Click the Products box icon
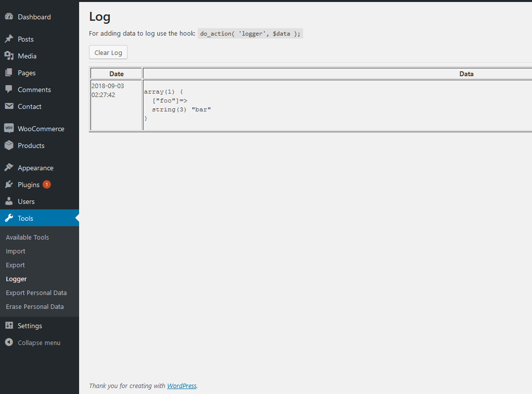Screen dimensions: 532x394 pyautogui.click(x=9, y=146)
